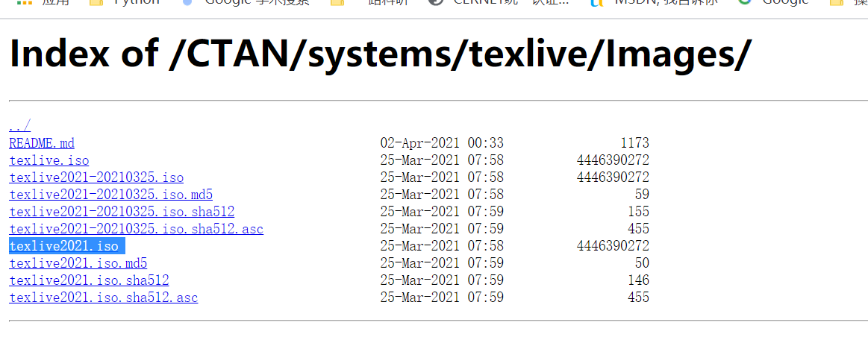Viewport: 868px width, 343px height.
Task: Click the 'Index of /CTAN/systems/texlive/Images/' heading
Action: click(x=381, y=54)
